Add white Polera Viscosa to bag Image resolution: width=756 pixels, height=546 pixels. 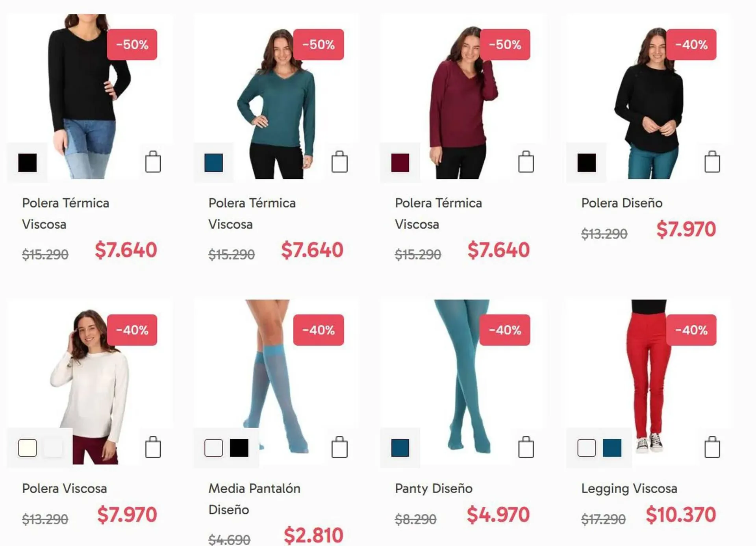153,447
